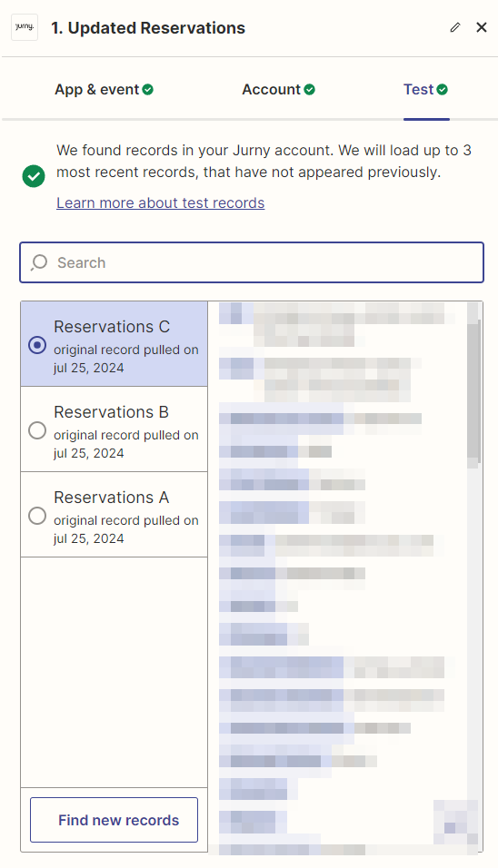
Task: Click the search magnifier icon
Action: pos(39,262)
